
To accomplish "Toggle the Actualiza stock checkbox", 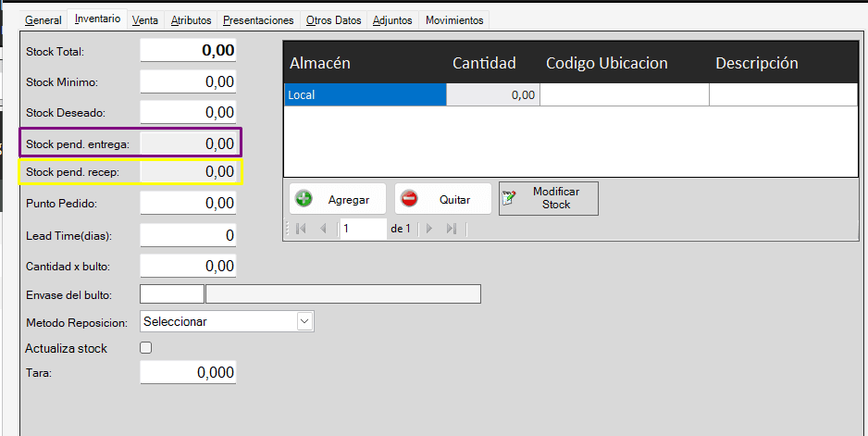I will coord(145,348).
